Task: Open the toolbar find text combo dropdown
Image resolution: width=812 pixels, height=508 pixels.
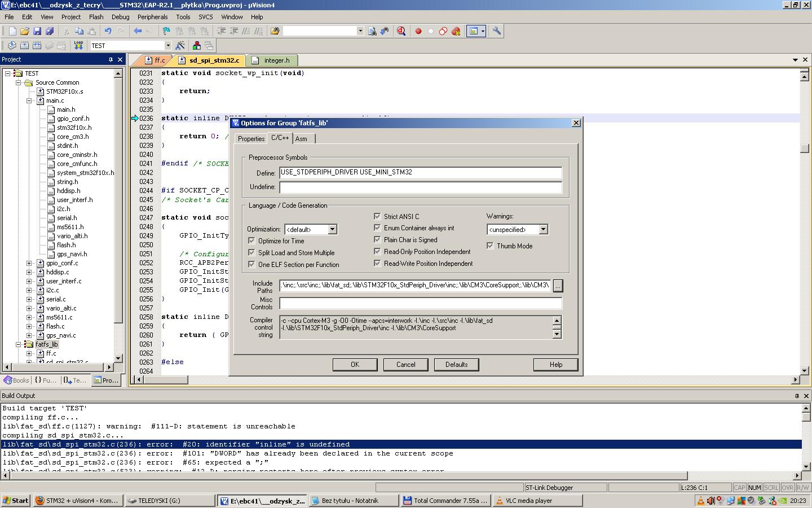Action: point(360,31)
